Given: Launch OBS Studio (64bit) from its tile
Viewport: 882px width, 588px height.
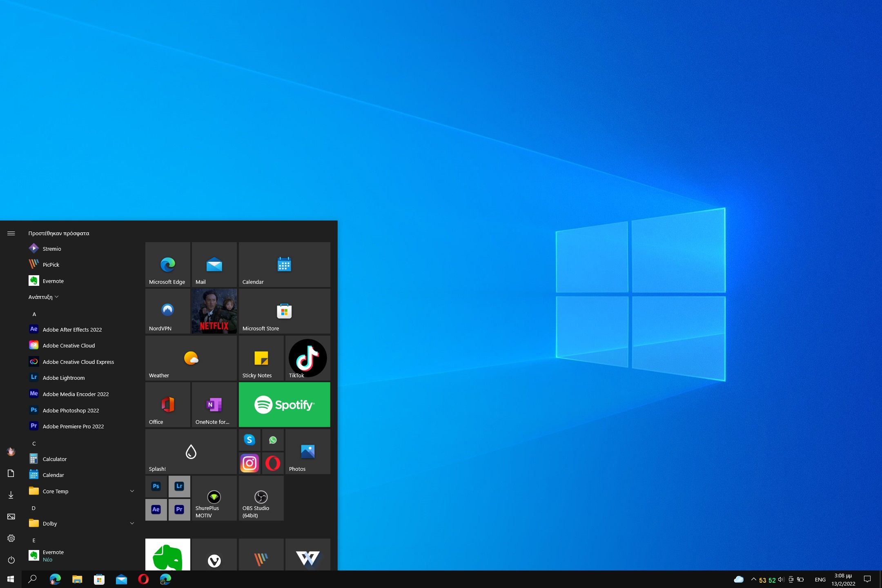Looking at the screenshot, I should click(261, 498).
